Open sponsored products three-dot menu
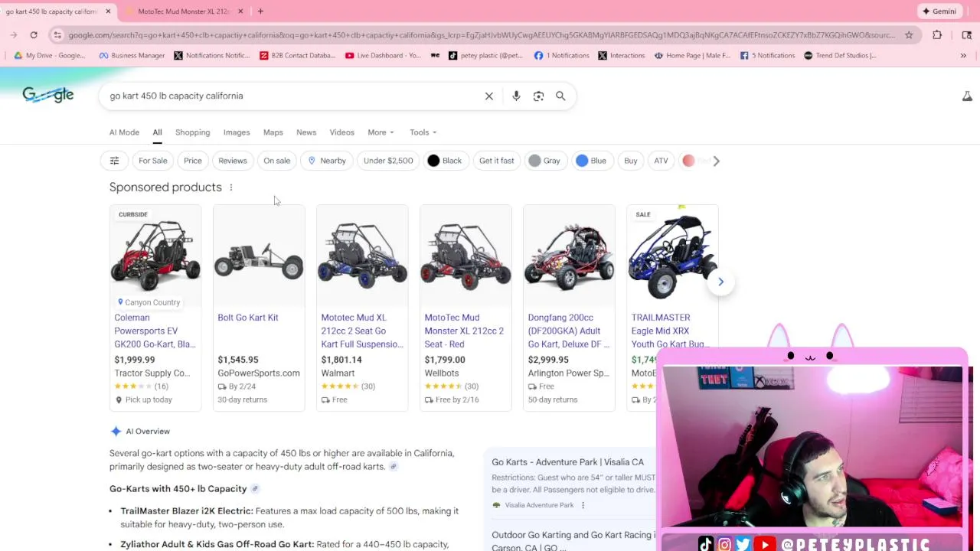This screenshot has width=980, height=551. pos(230,187)
